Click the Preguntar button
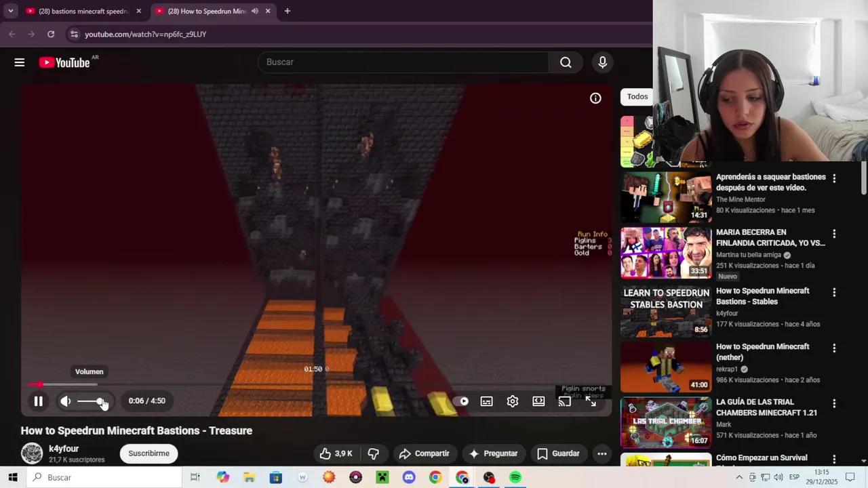Viewport: 868px width, 488px height. 493,453
